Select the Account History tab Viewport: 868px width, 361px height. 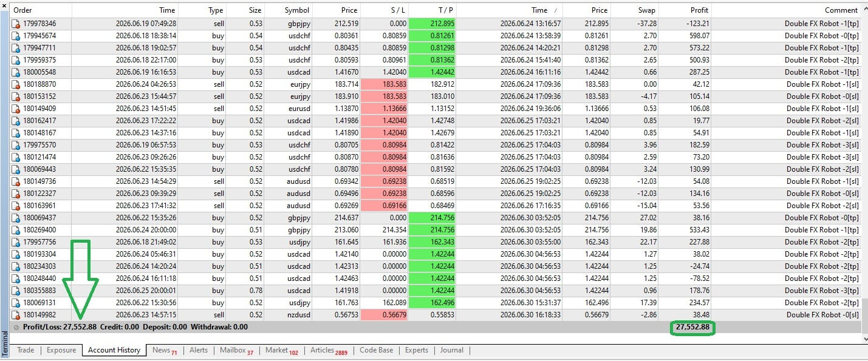[114, 350]
